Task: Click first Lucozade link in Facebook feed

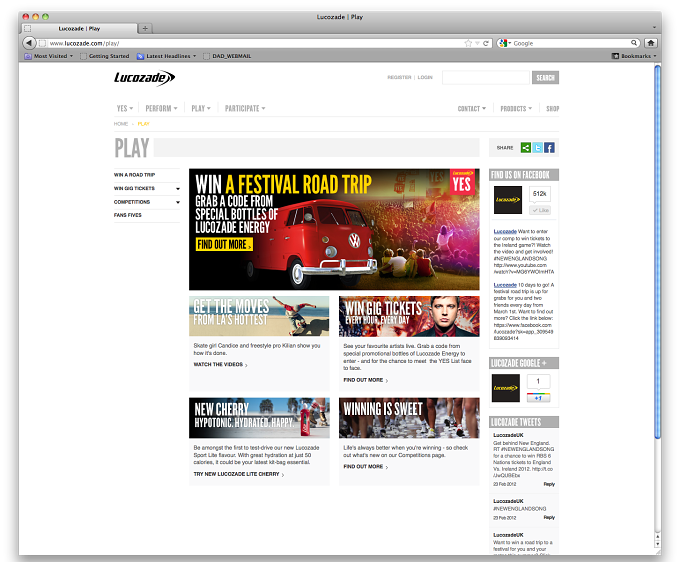Action: click(x=505, y=232)
